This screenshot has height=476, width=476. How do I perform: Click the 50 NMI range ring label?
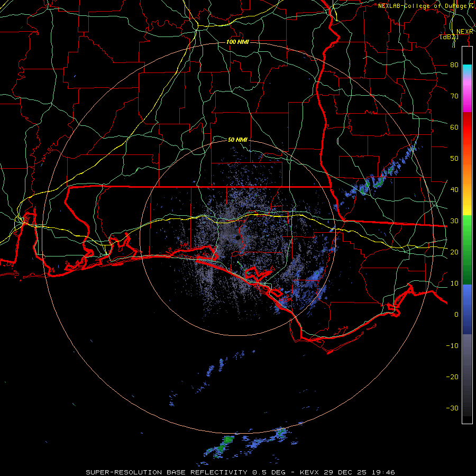(237, 140)
